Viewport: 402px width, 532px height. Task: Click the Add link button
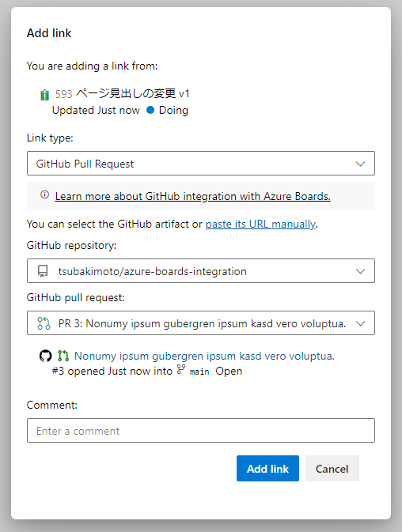pyautogui.click(x=268, y=468)
